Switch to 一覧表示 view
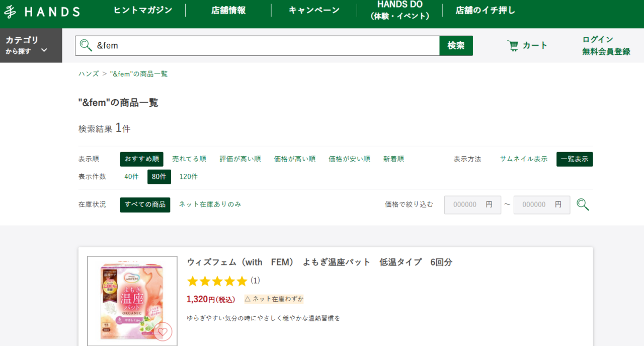 [575, 159]
